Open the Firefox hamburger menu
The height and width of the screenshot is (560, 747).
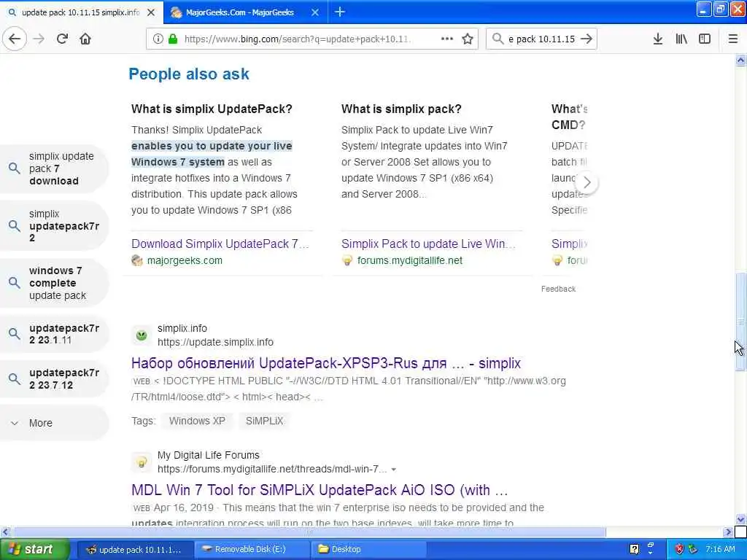tap(733, 39)
